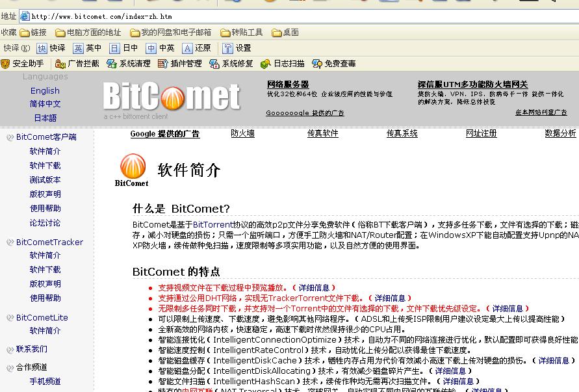Screen dimensions: 579x392
Task: Click the address URL field
Action: click(299, 16)
